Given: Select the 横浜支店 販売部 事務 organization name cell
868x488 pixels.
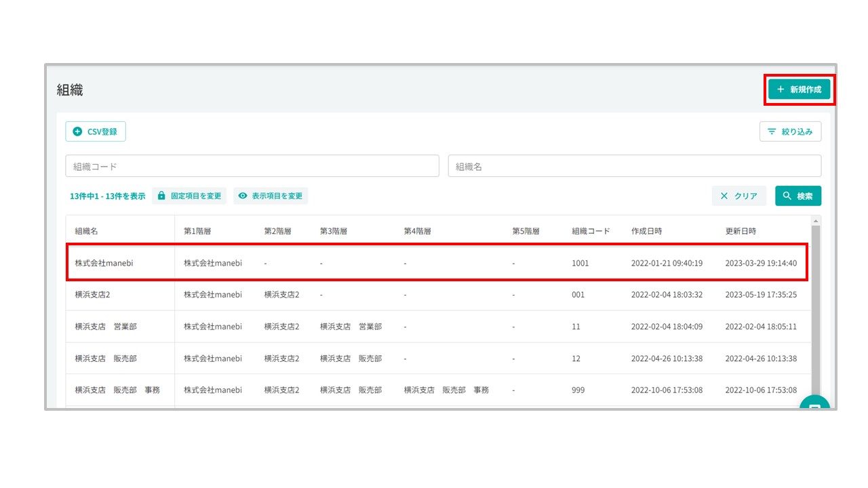Looking at the screenshot, I should [117, 390].
